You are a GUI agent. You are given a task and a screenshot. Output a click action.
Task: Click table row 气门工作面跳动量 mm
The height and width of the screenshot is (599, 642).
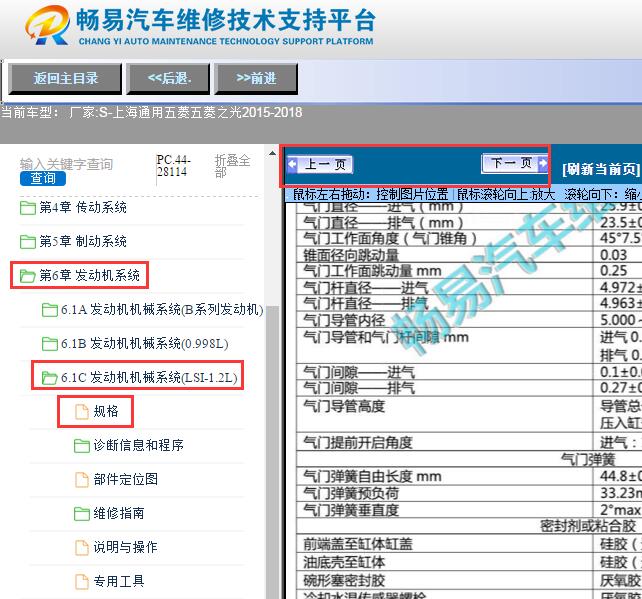click(469, 271)
